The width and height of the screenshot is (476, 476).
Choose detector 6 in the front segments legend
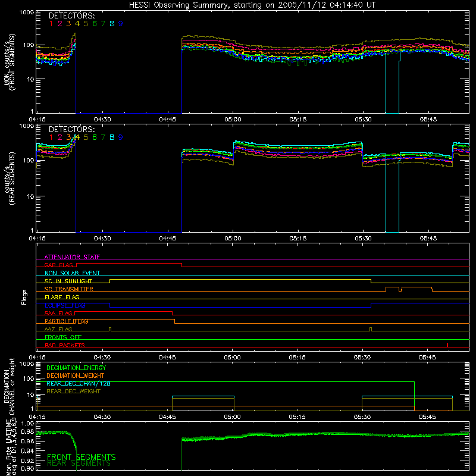click(x=95, y=24)
